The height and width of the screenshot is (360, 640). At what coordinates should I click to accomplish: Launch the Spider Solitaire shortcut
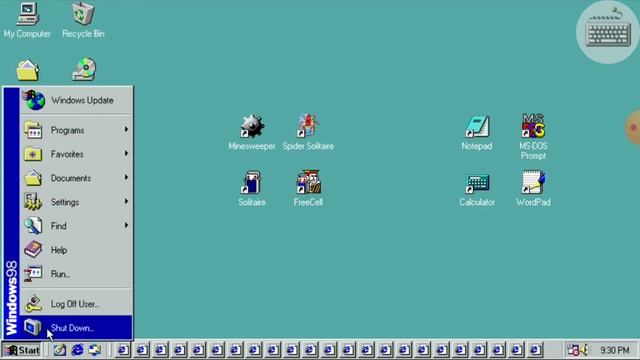point(308,132)
